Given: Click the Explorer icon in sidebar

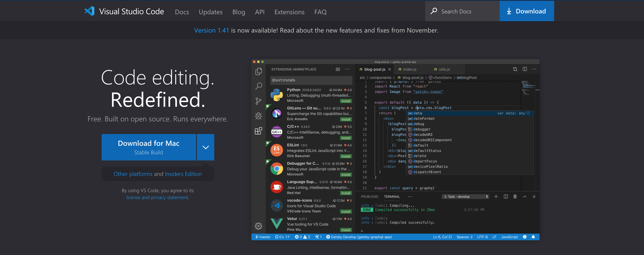Looking at the screenshot, I should point(259,71).
